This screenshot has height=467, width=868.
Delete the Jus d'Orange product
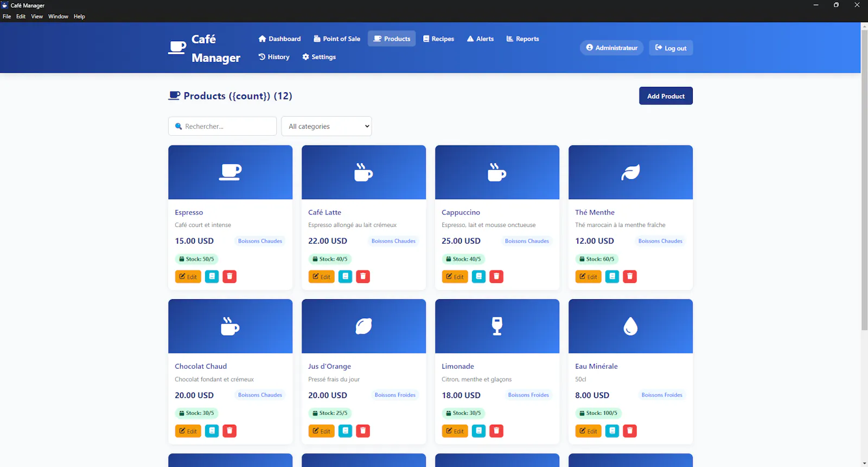(x=363, y=431)
